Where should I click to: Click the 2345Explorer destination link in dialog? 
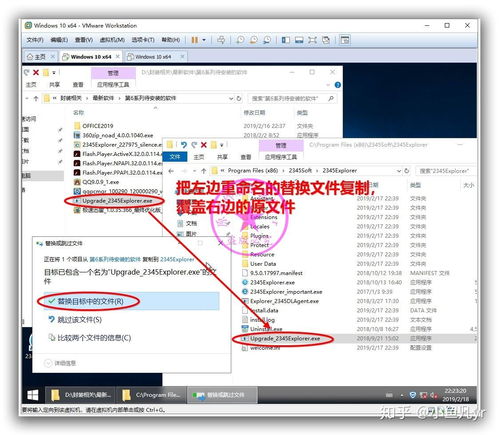(x=177, y=259)
